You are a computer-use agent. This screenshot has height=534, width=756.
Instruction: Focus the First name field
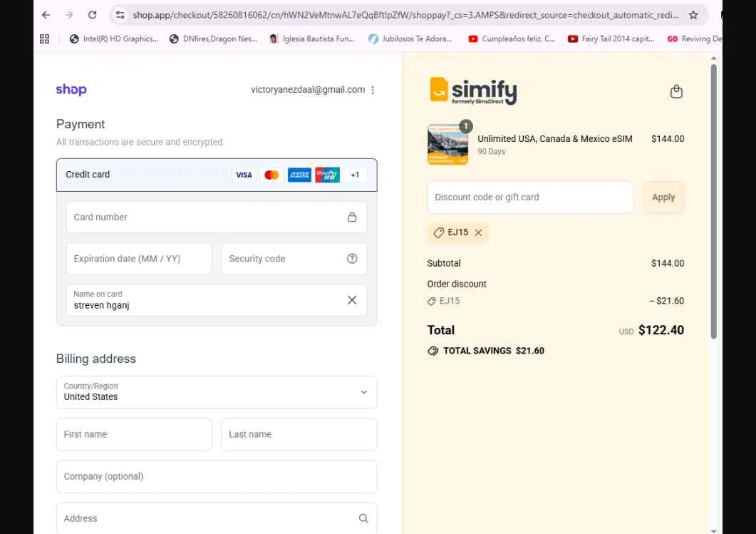click(x=134, y=434)
